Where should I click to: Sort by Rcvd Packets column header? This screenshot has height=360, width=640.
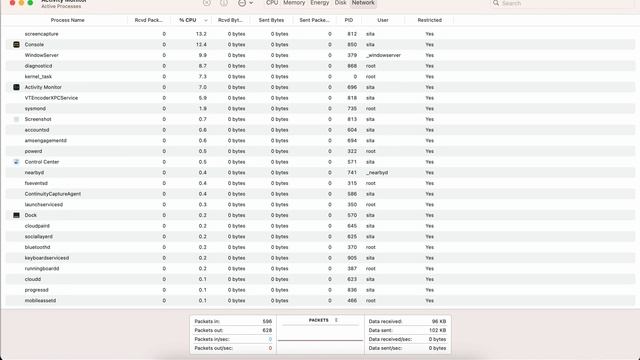[149, 20]
